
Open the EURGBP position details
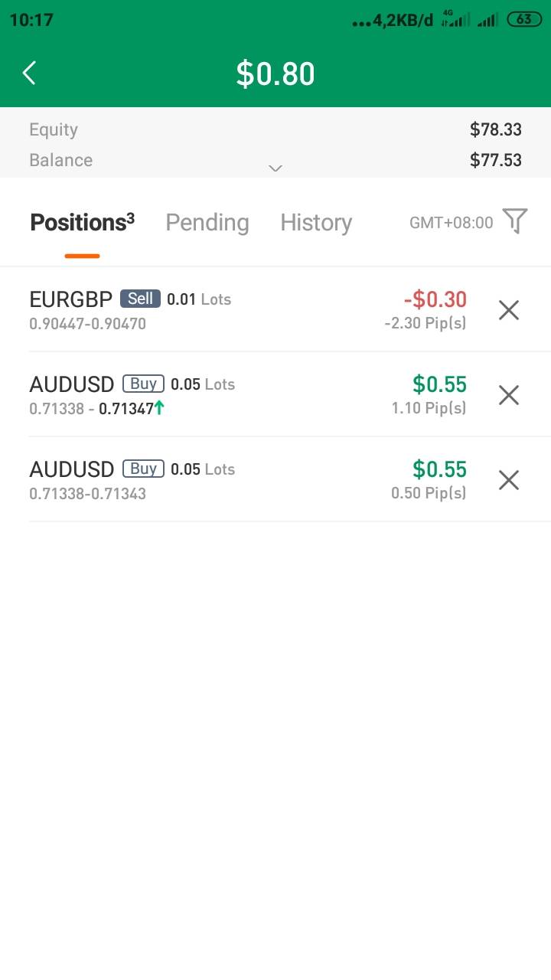(71, 299)
